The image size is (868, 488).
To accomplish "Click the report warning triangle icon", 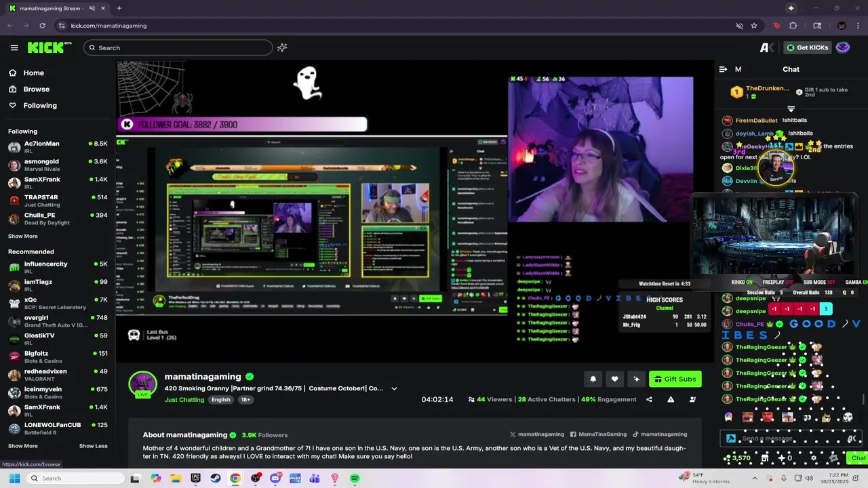I will pos(671,399).
